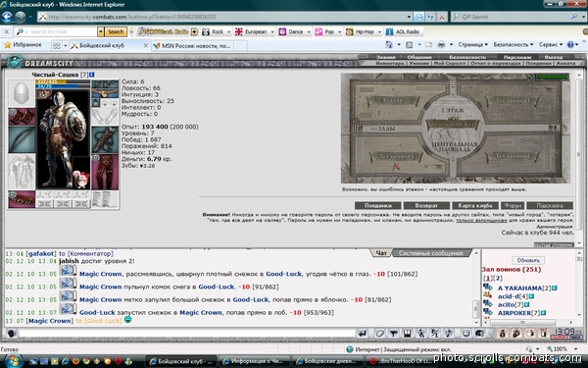
Task: Click the chat message input field
Action: pyautogui.click(x=186, y=333)
